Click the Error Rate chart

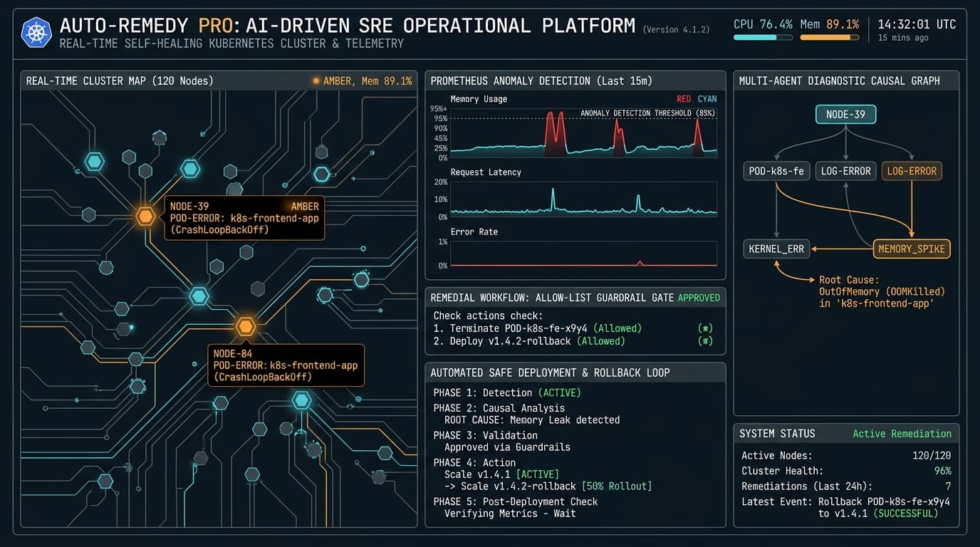583,253
